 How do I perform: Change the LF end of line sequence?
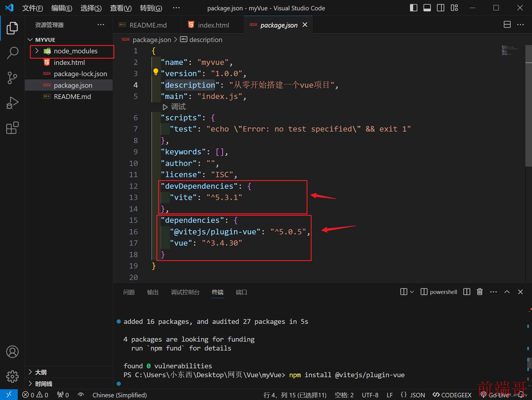pos(390,395)
